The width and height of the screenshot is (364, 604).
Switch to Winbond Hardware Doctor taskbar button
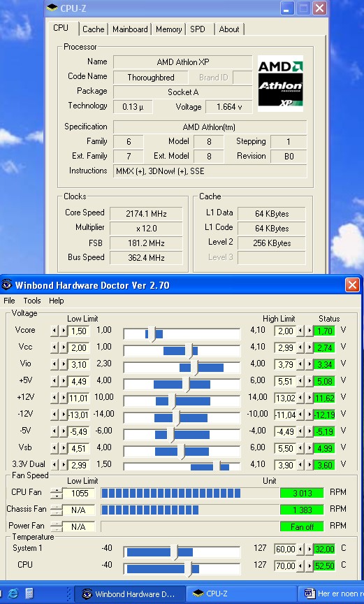pos(130,594)
